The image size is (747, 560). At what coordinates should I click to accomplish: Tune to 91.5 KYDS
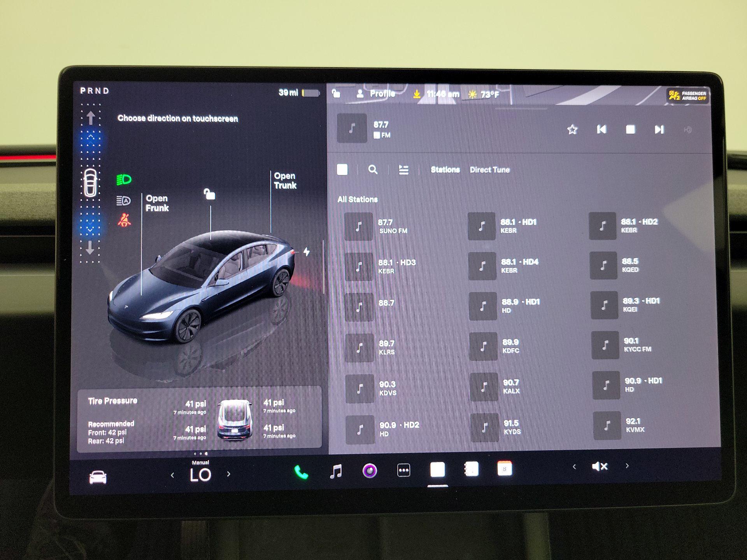(x=496, y=427)
